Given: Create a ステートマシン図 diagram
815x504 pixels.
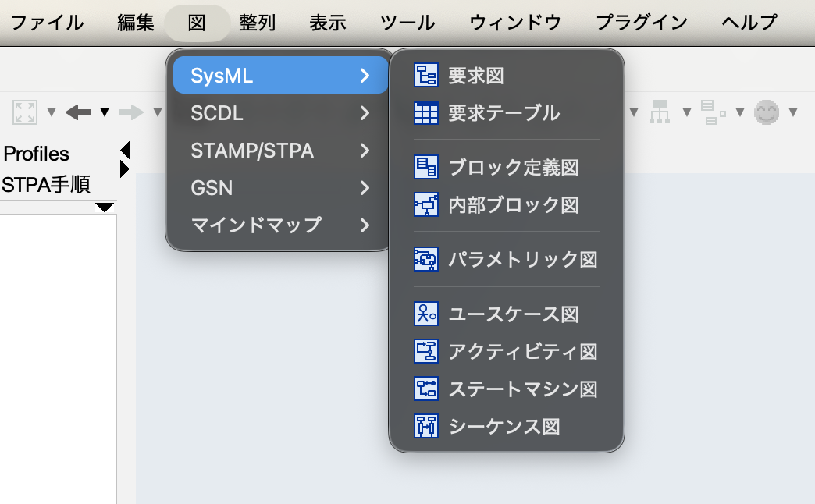Looking at the screenshot, I should click(x=522, y=389).
